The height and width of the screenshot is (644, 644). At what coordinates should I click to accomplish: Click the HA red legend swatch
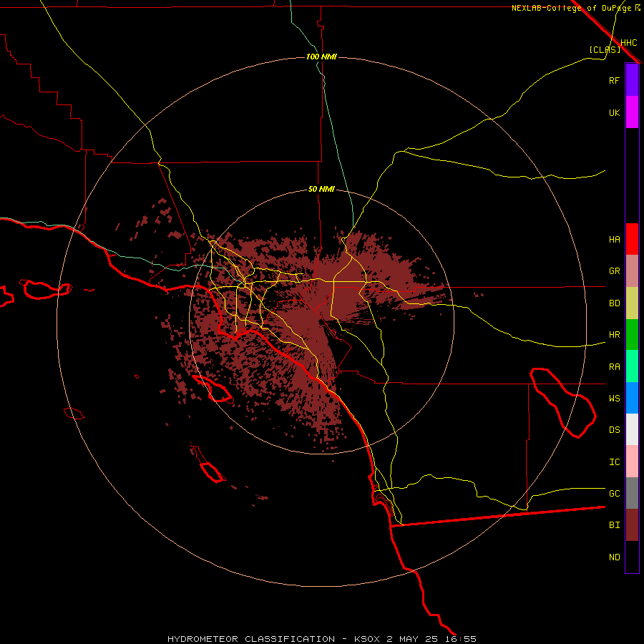click(x=632, y=239)
